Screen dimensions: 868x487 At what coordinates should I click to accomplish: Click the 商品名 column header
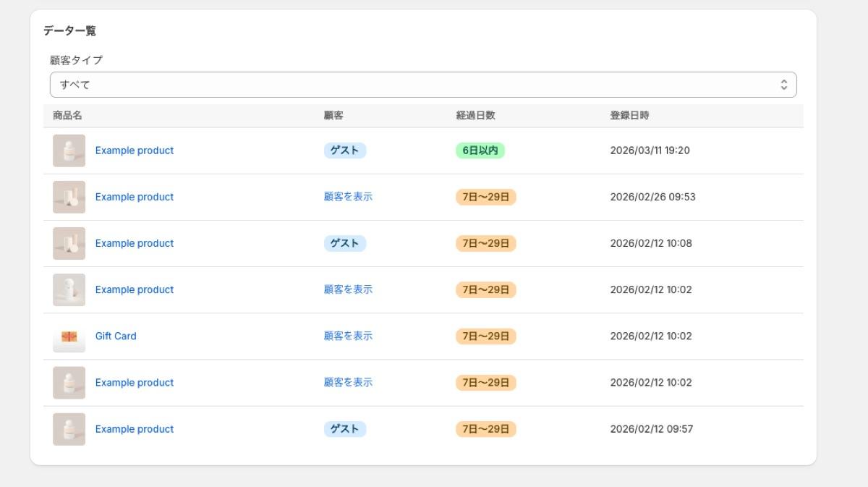click(x=64, y=115)
